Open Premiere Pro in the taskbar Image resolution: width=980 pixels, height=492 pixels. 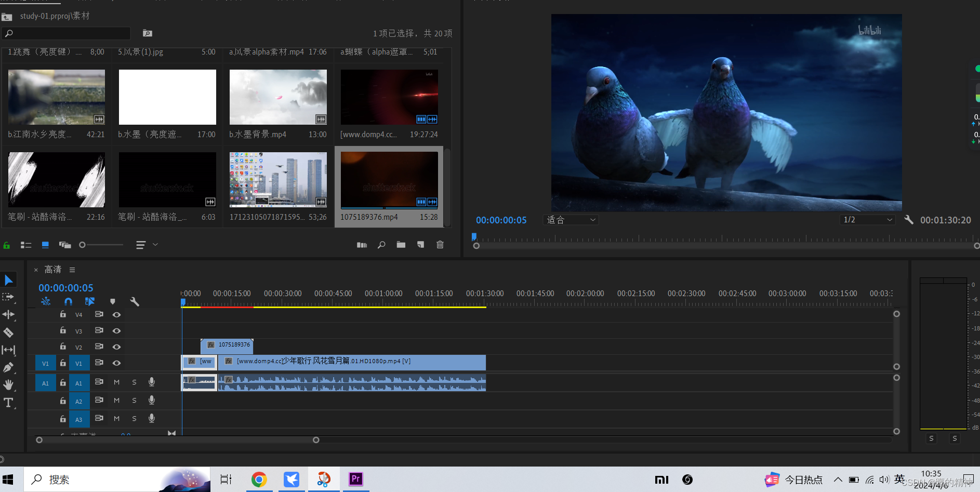(x=356, y=479)
